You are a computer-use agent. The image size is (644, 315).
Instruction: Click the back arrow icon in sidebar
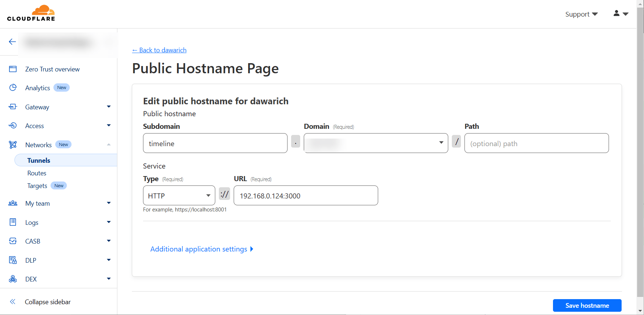click(12, 42)
